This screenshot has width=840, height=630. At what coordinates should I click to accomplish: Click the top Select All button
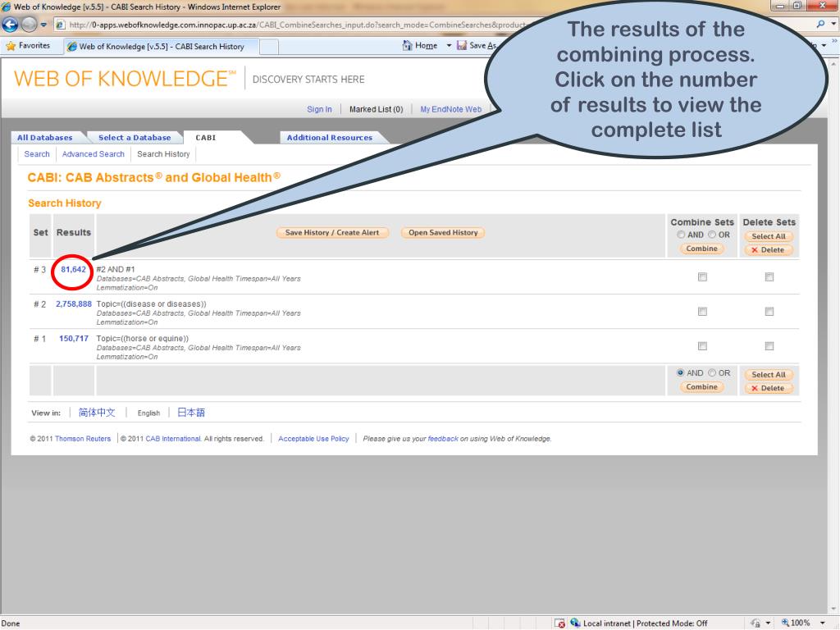pos(769,236)
